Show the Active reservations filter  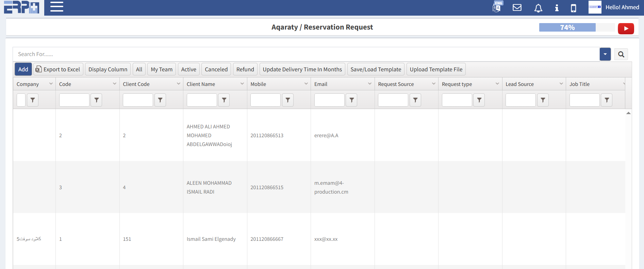[188, 69]
